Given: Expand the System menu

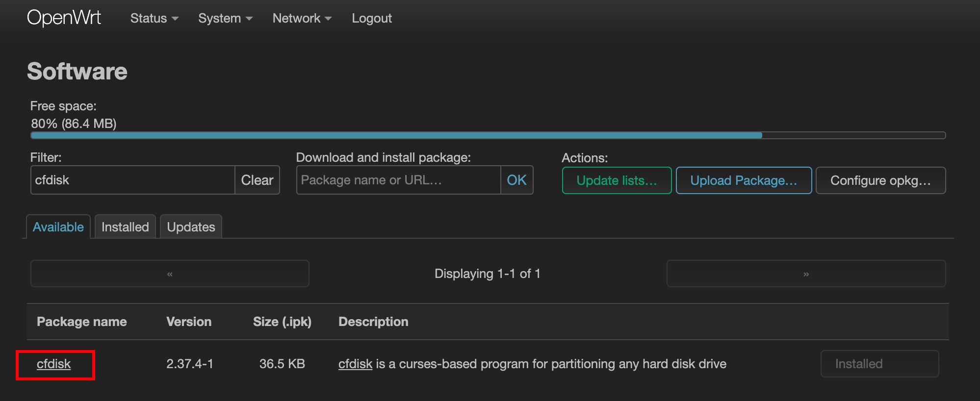Looking at the screenshot, I should pyautogui.click(x=225, y=18).
